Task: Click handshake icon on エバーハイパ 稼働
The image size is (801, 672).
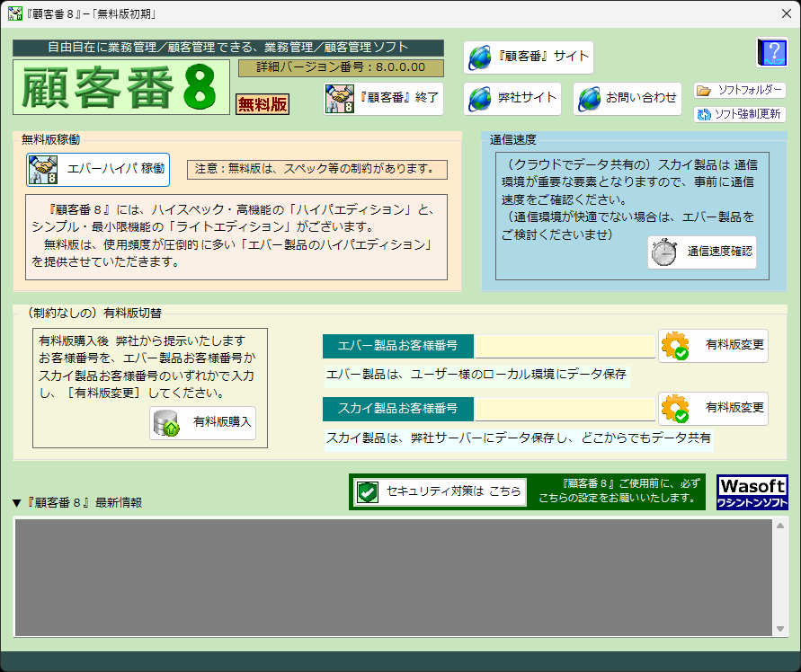Action: [43, 170]
